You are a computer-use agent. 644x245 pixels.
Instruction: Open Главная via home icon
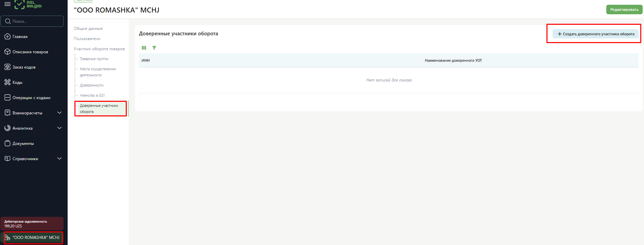[7, 36]
